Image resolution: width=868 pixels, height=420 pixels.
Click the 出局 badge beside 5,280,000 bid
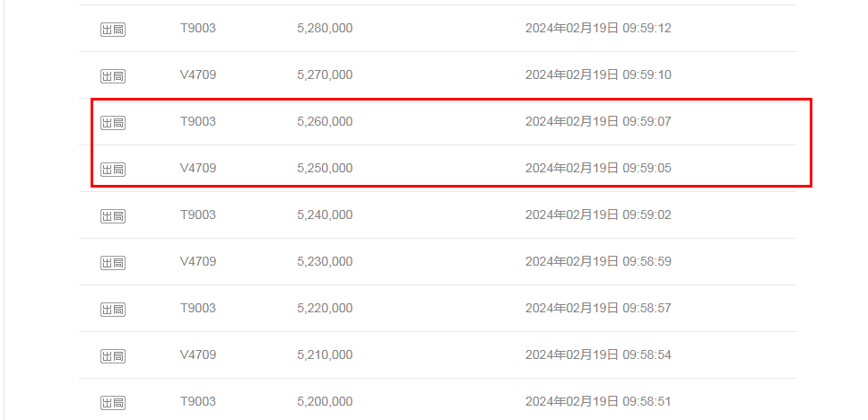click(113, 29)
